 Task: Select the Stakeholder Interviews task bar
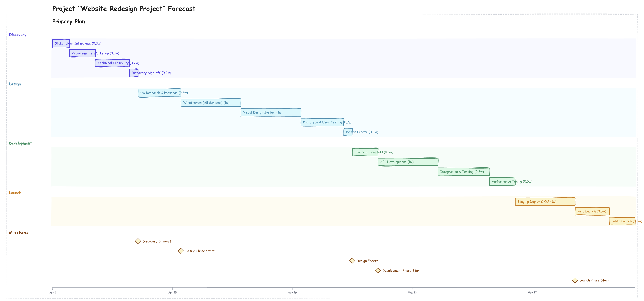tap(61, 43)
